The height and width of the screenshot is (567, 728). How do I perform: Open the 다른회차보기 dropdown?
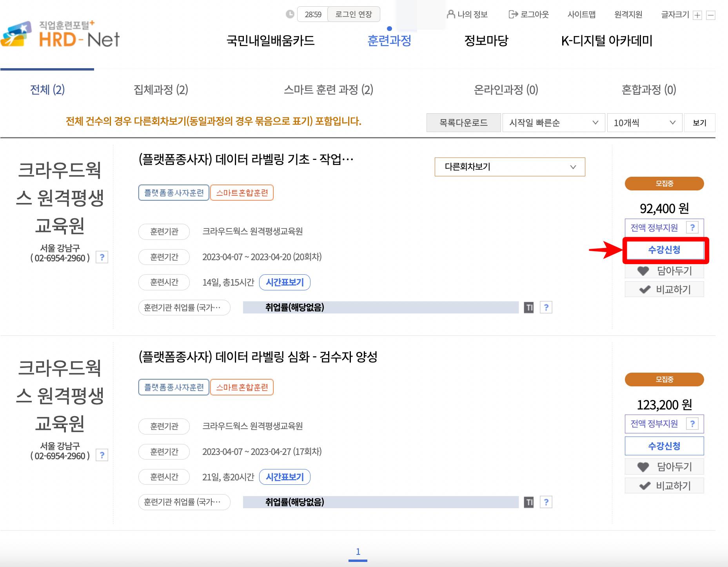509,167
